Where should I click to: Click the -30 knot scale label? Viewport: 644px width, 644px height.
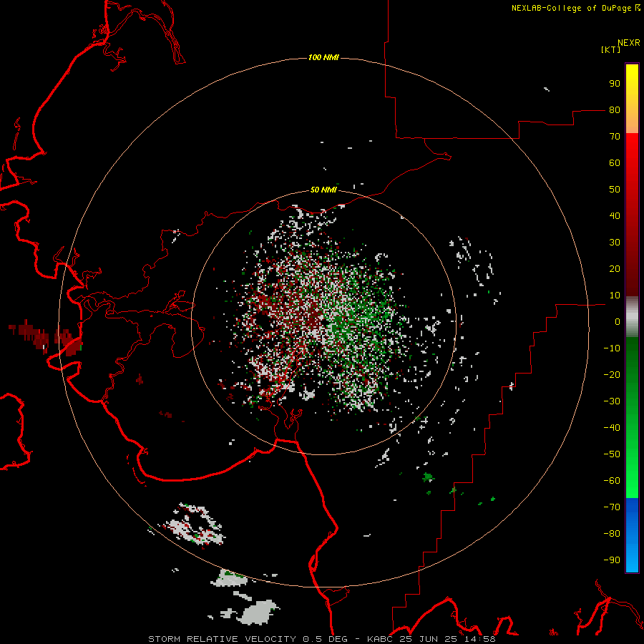click(x=612, y=401)
